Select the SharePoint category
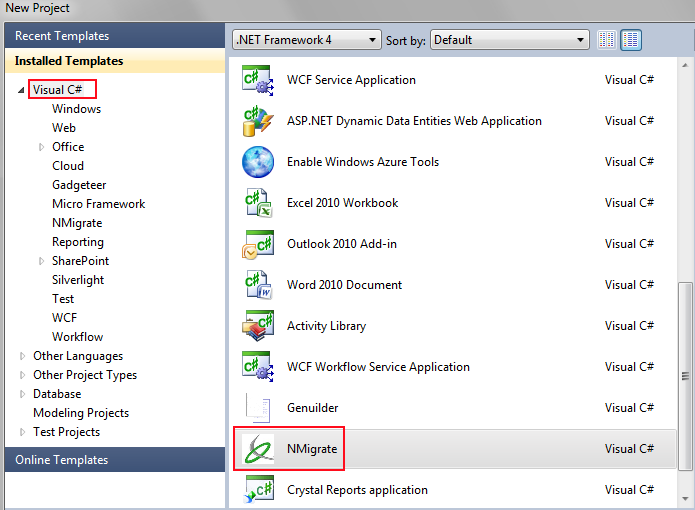Image resolution: width=695 pixels, height=510 pixels. [80, 261]
